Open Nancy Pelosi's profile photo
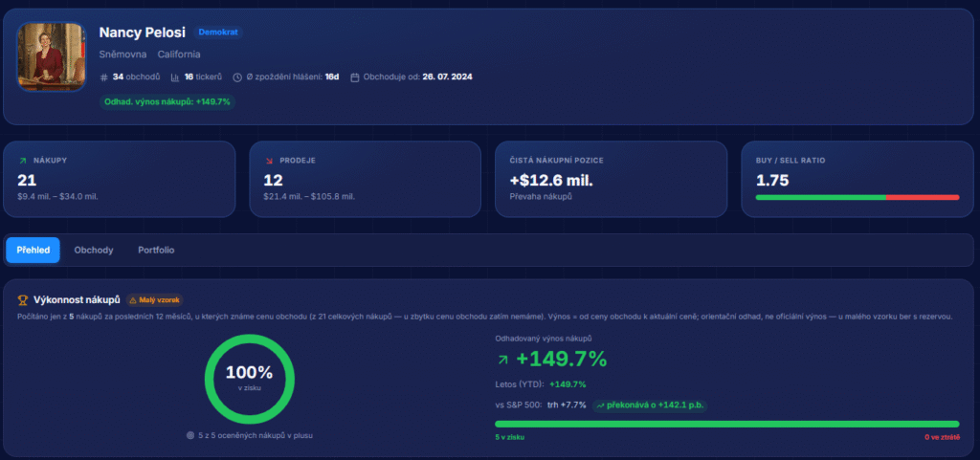 [x=52, y=57]
